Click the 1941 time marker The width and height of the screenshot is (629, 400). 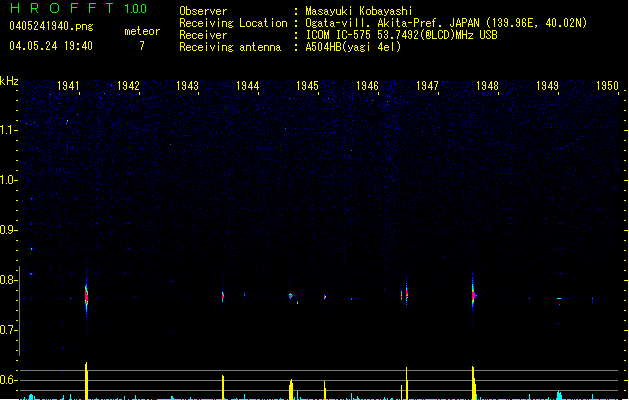coord(69,86)
